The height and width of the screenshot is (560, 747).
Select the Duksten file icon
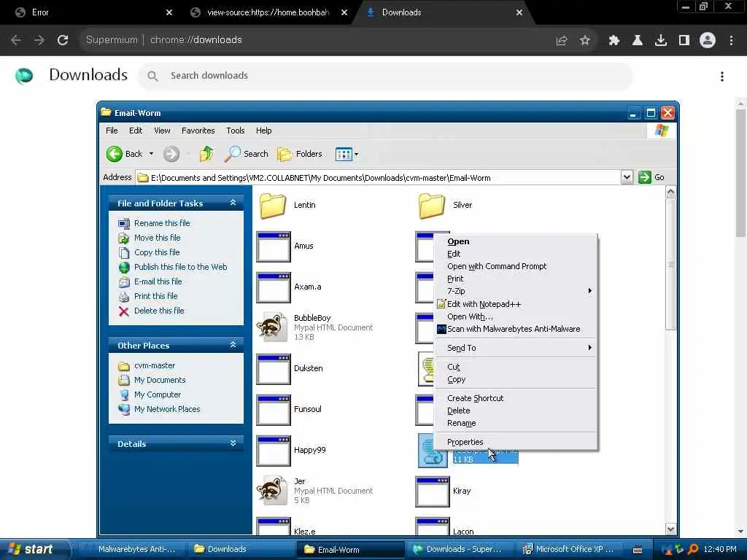274,369
